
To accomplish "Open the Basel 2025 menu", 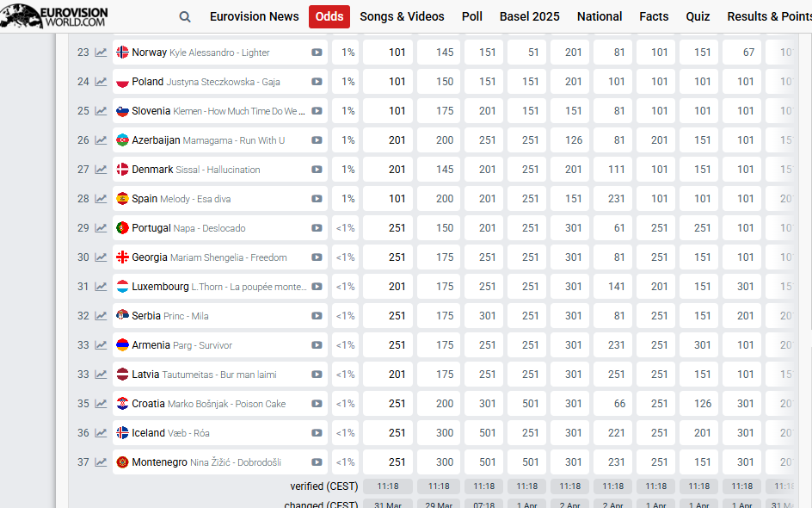I will point(529,16).
